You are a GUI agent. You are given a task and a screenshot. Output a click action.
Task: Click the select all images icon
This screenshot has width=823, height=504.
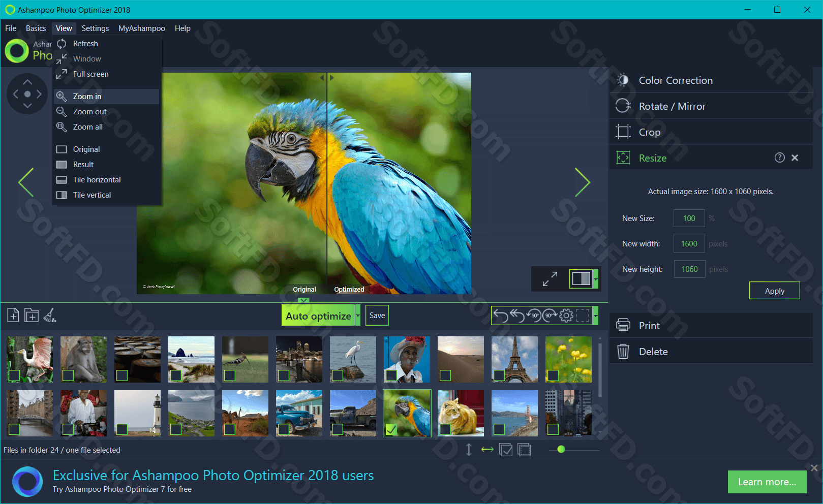click(506, 450)
